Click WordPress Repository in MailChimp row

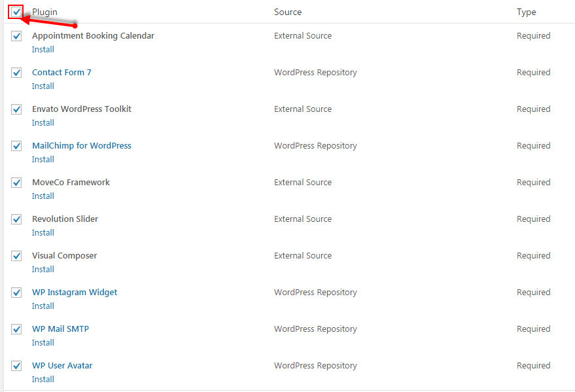pos(315,145)
